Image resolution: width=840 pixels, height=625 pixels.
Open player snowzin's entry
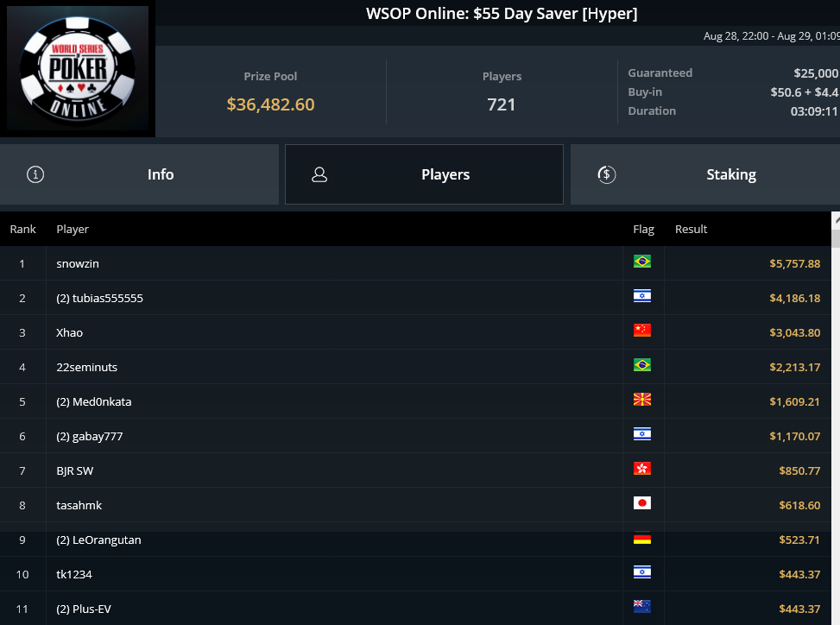click(78, 263)
